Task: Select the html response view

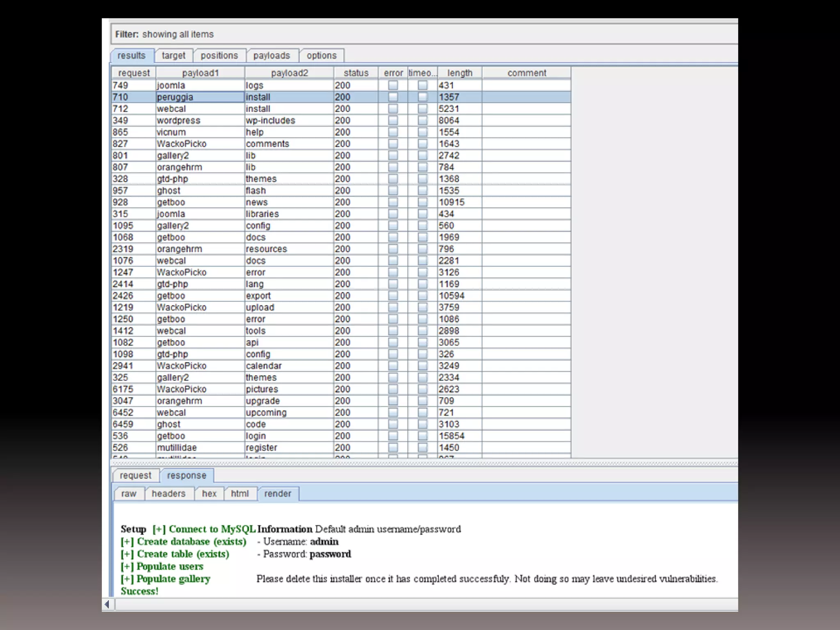Action: 240,493
